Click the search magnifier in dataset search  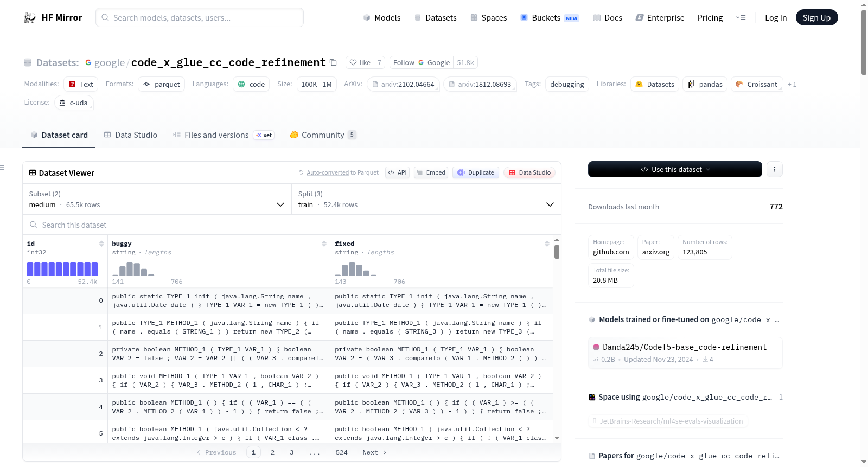(x=34, y=225)
